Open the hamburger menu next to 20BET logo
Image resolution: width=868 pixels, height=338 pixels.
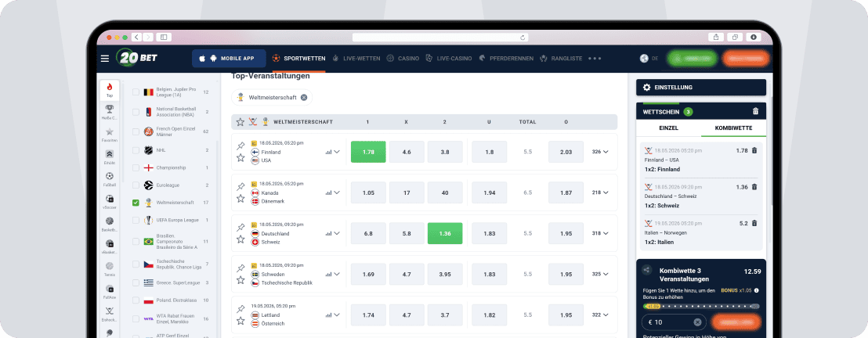(105, 59)
